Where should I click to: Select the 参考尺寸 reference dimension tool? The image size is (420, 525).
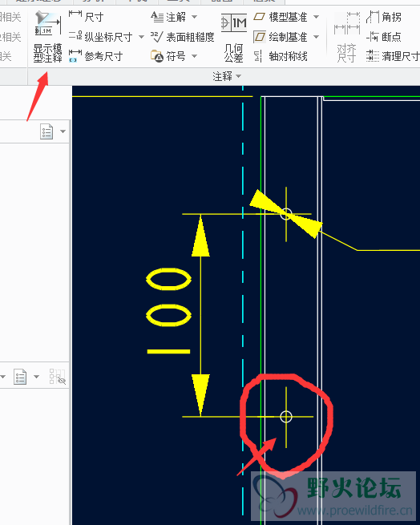pos(96,56)
